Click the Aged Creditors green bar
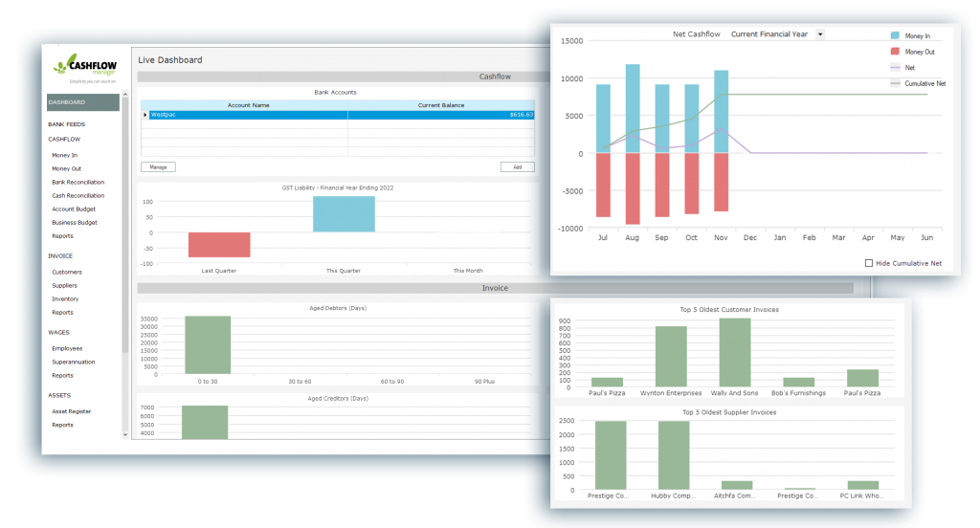Image resolution: width=980 pixels, height=528 pixels. 205,423
